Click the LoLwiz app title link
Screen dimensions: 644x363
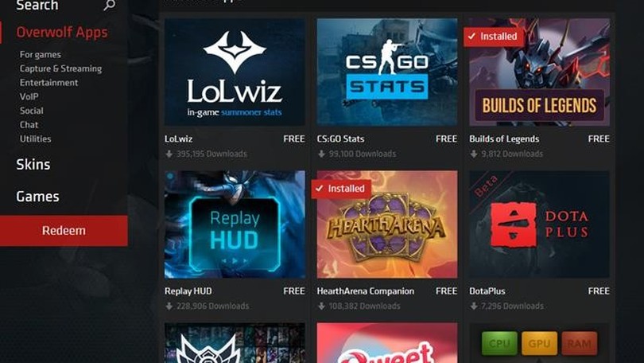coord(178,139)
